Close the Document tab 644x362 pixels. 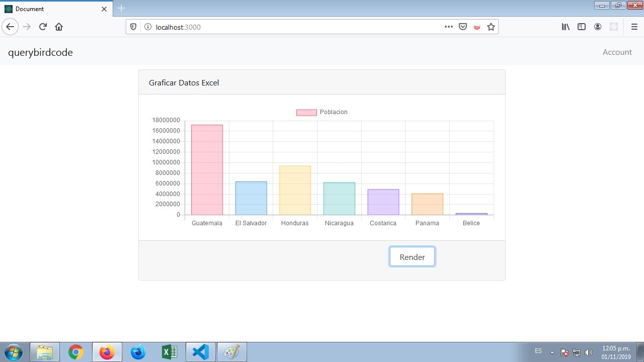104,9
